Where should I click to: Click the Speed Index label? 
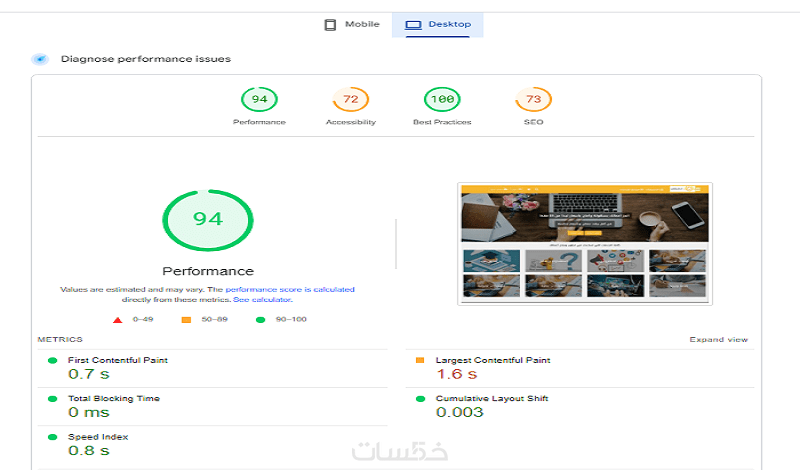(98, 437)
